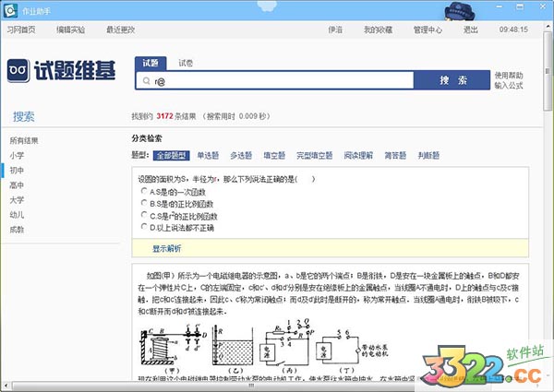
Task: Select 成教 in the left sidebar
Action: pos(17,230)
